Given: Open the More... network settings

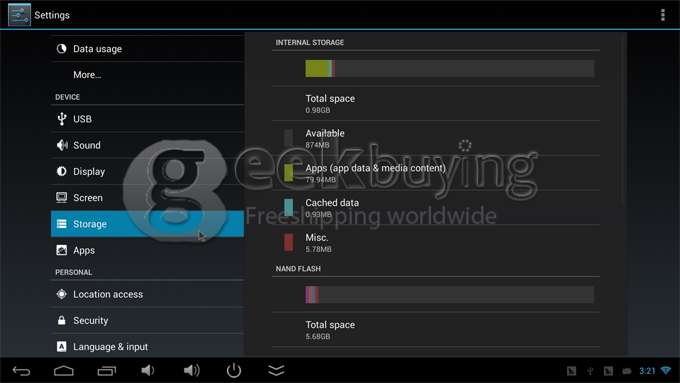Looking at the screenshot, I should (147, 75).
